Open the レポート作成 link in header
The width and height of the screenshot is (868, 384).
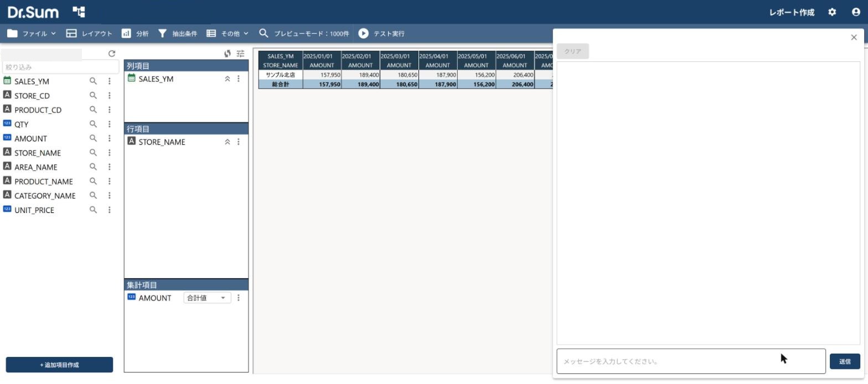tap(792, 12)
